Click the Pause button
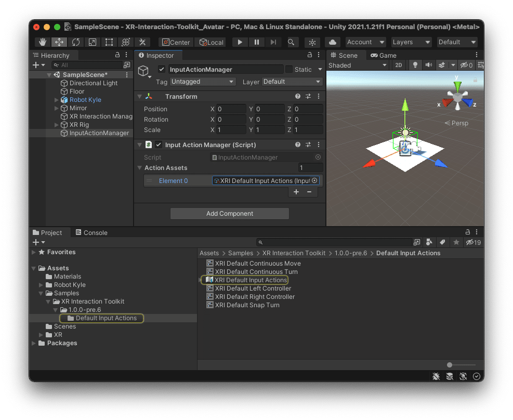This screenshot has height=420, width=513. [x=256, y=42]
